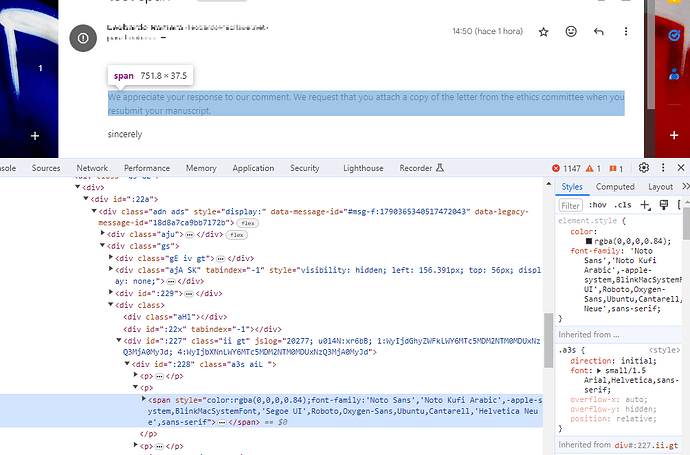Collapse the div id=":227" node
This screenshot has width=690, height=455.
pos(119,340)
